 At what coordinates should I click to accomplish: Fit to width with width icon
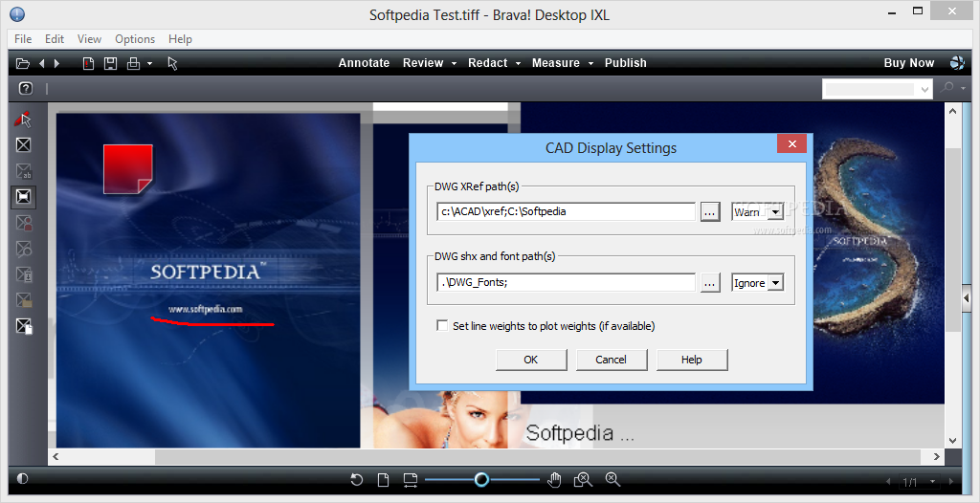click(410, 480)
